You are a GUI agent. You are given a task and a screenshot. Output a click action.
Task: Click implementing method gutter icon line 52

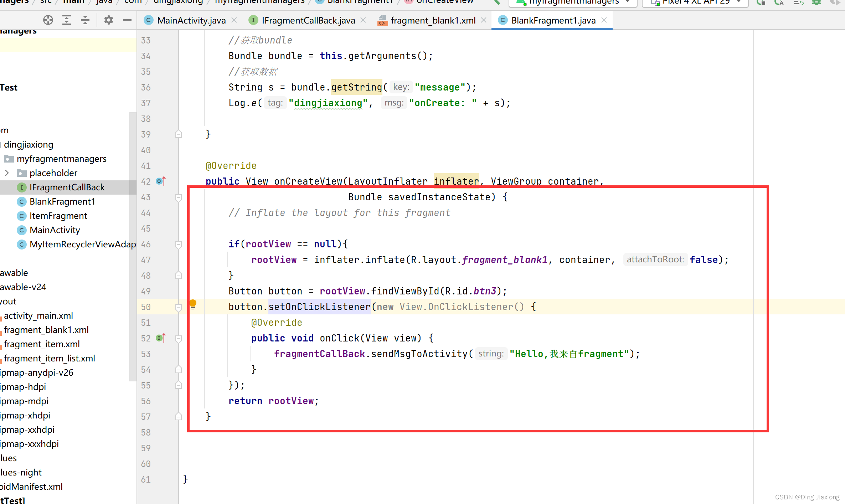click(x=161, y=338)
